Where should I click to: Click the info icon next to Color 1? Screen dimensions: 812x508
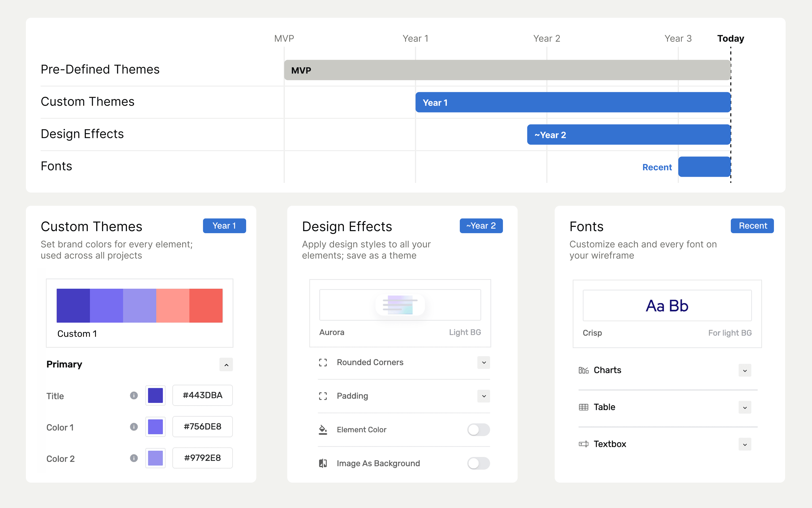tap(134, 427)
